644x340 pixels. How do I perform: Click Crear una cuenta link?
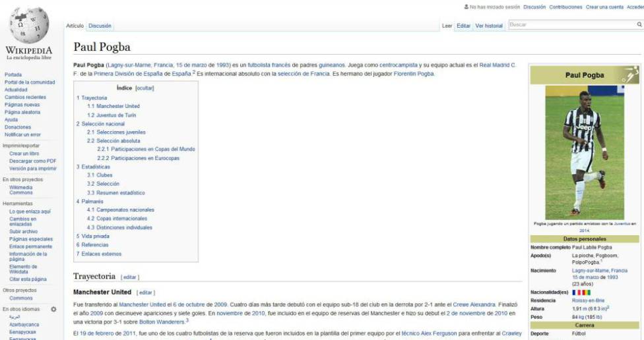pyautogui.click(x=604, y=7)
